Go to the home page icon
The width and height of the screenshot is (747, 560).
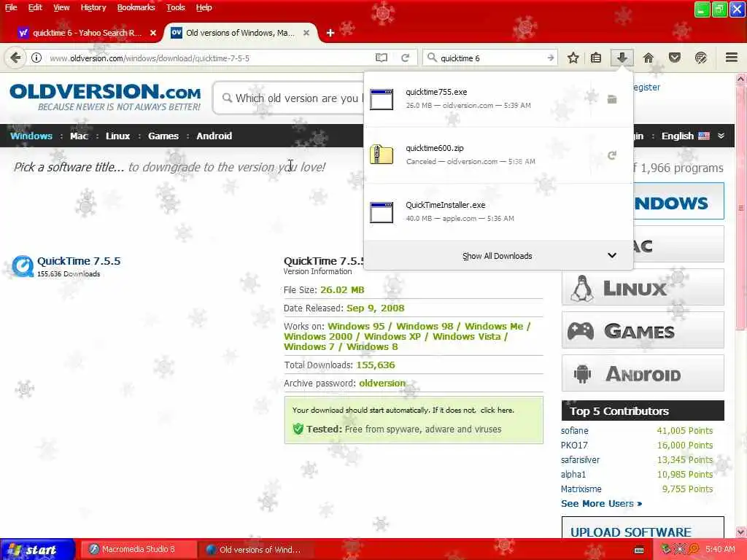click(648, 58)
